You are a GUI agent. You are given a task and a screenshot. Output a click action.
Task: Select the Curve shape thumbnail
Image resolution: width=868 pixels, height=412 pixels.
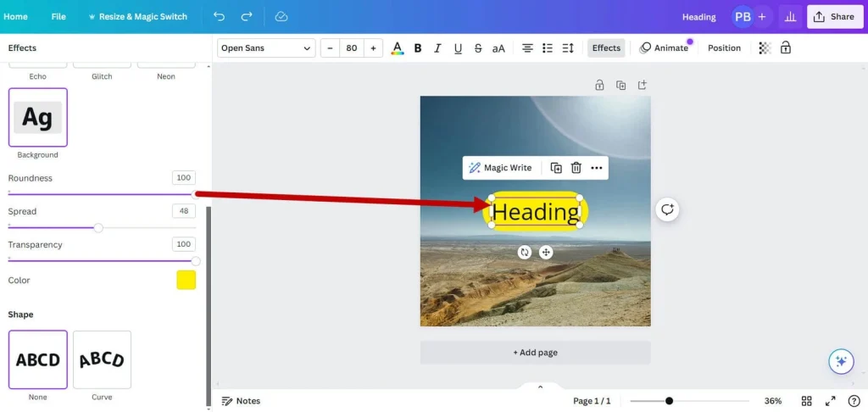pos(102,359)
